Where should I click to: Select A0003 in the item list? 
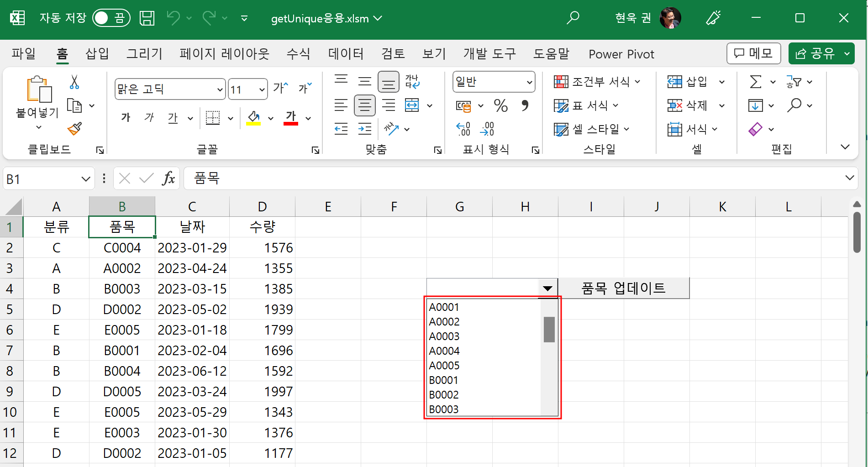pos(443,336)
